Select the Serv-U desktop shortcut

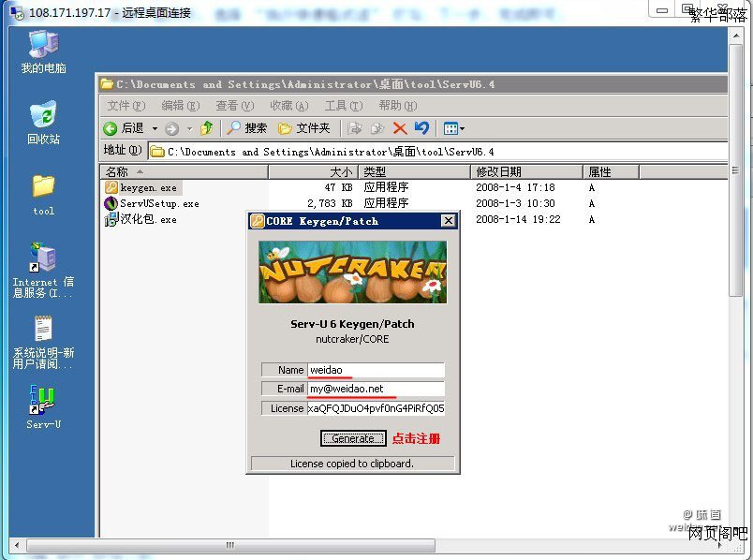tap(43, 406)
